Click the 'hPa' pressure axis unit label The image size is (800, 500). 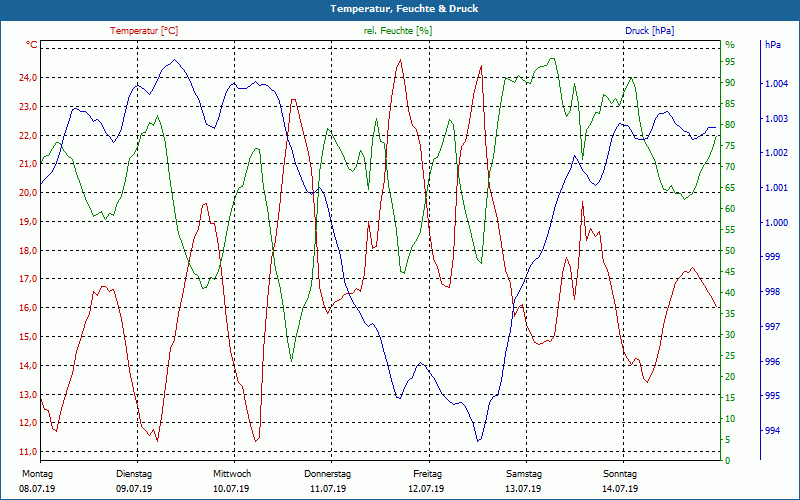772,45
